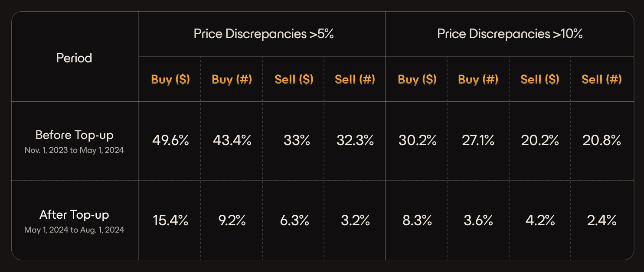Screen dimensions: 644x272
Task: Select the 43.4% cell
Action: pos(232,140)
